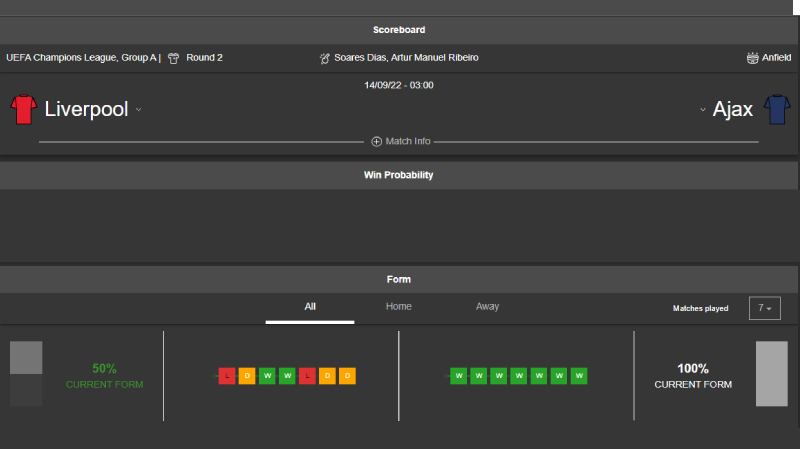Click the red Liverpool jersey icon
The height and width of the screenshot is (449, 800).
click(x=23, y=109)
